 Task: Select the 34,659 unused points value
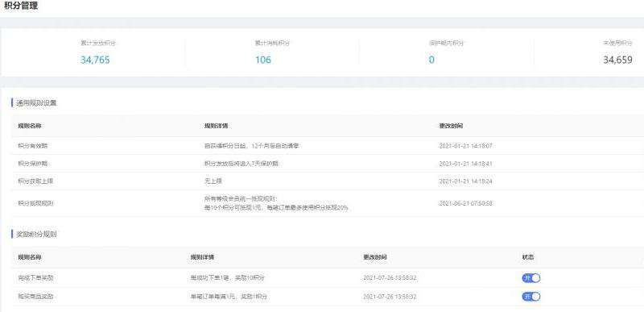point(617,60)
